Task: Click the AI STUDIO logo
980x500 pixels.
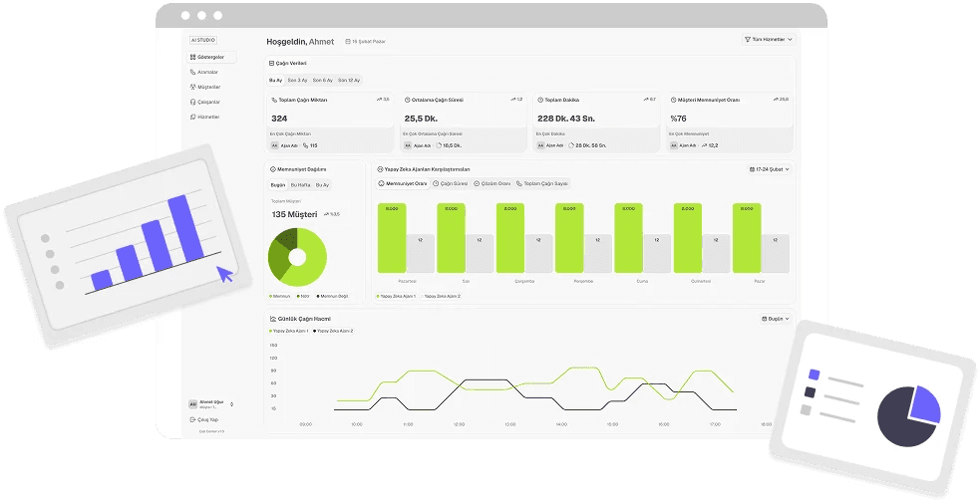Action: pyautogui.click(x=203, y=40)
